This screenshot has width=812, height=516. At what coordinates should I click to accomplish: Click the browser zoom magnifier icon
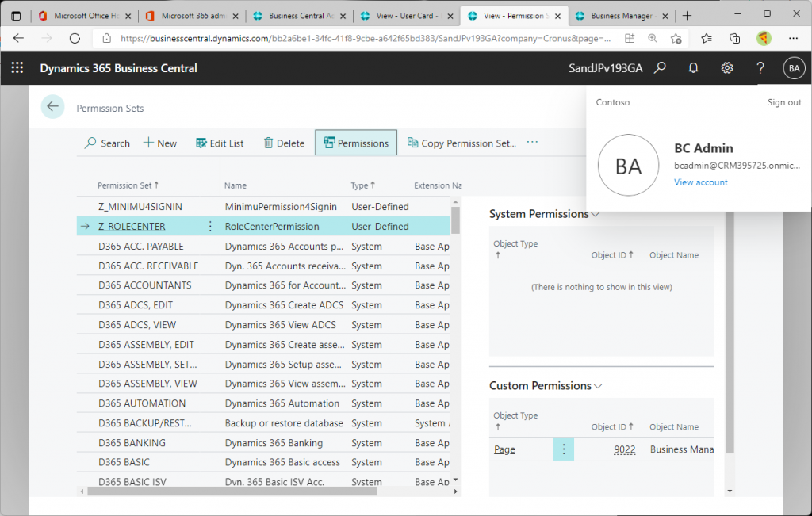tap(653, 38)
